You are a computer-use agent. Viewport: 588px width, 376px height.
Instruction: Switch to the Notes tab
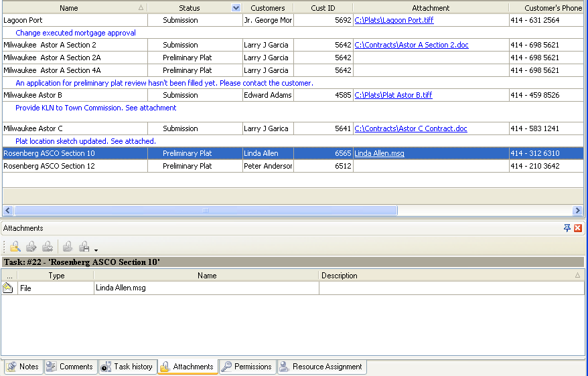tap(23, 367)
